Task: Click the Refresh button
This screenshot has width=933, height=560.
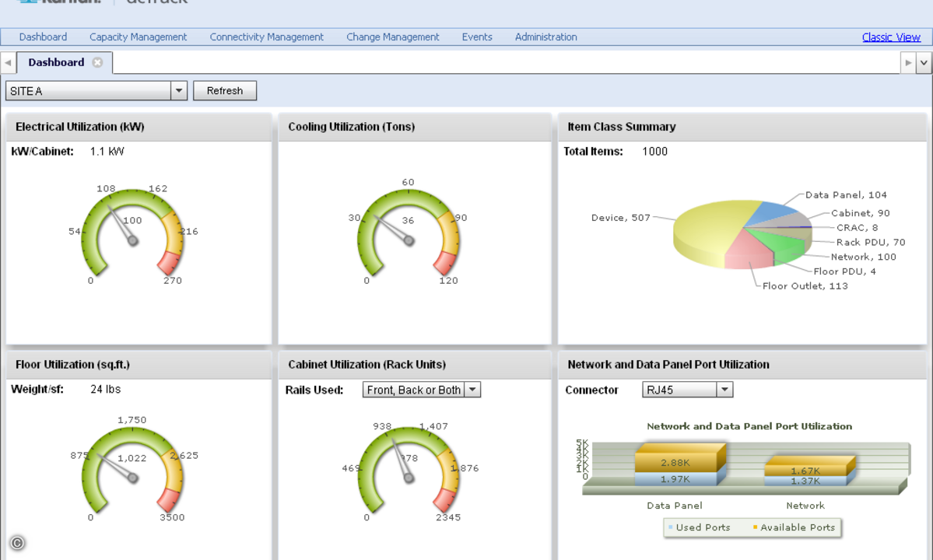Action: pyautogui.click(x=225, y=91)
